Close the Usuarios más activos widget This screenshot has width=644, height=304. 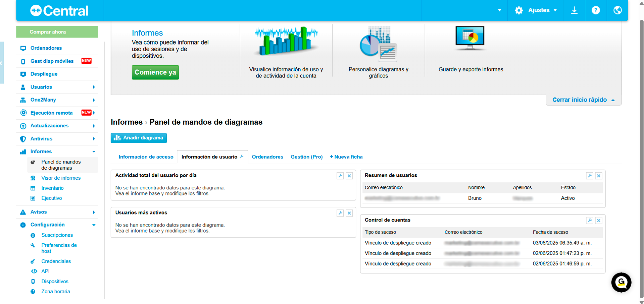click(x=349, y=213)
